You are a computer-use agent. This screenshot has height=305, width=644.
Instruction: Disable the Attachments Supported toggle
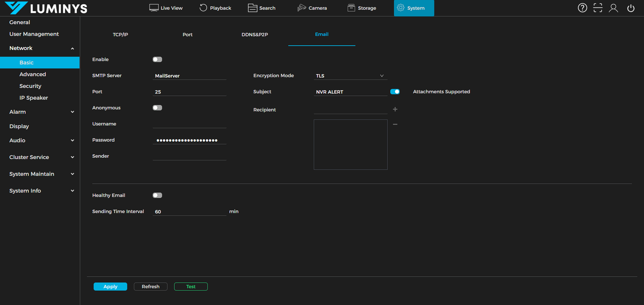coord(395,91)
